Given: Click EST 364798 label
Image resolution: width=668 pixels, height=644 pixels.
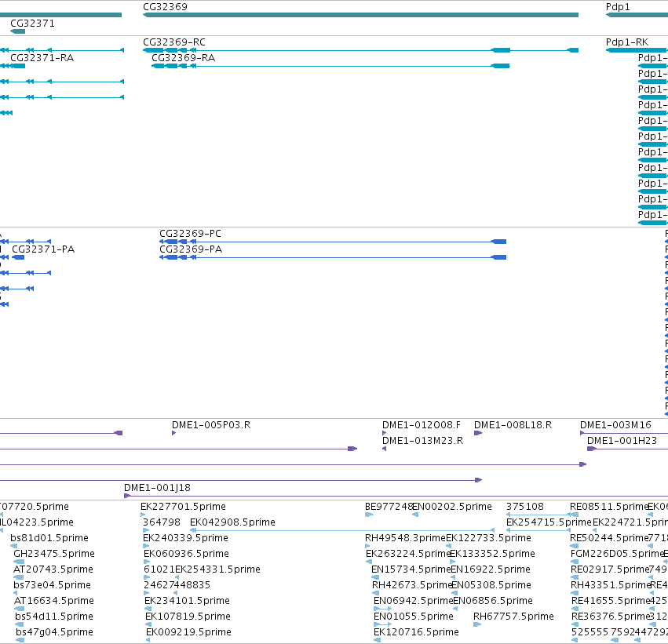Looking at the screenshot, I should pyautogui.click(x=162, y=522).
